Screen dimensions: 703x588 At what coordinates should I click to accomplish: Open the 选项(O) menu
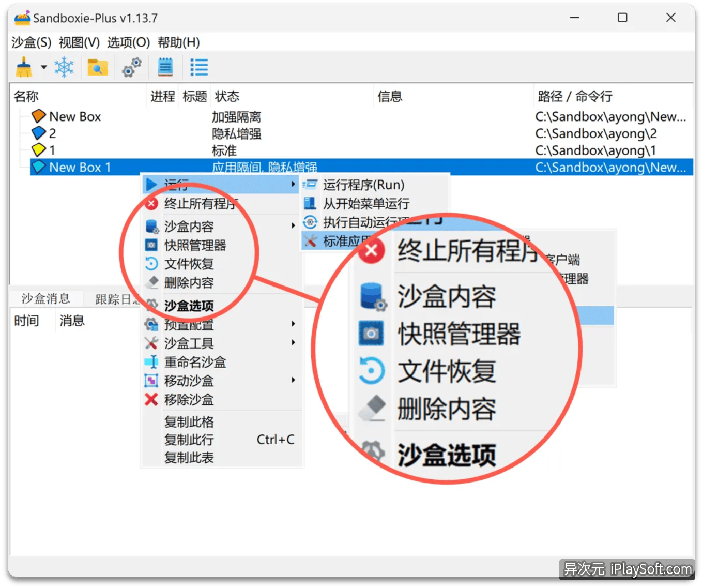pos(128,42)
